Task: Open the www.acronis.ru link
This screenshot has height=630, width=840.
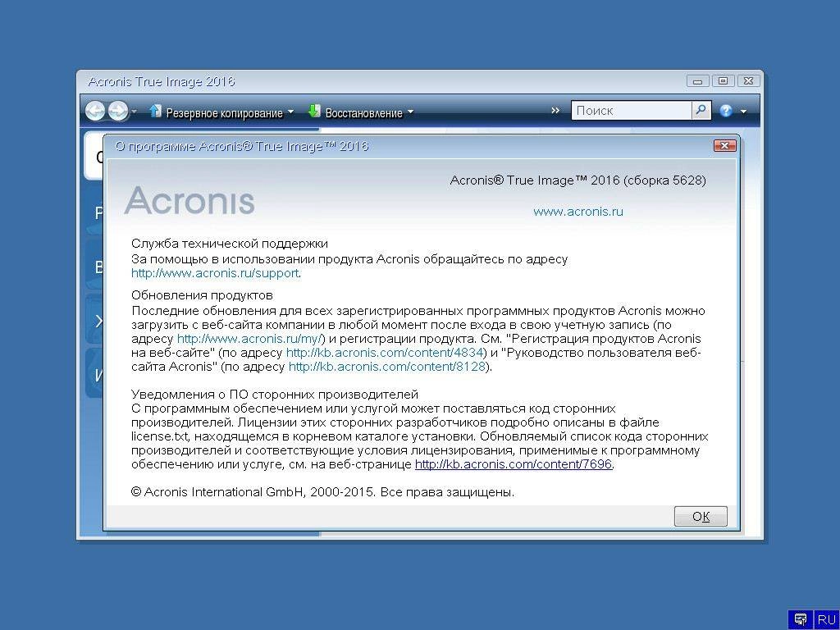Action: (x=578, y=212)
